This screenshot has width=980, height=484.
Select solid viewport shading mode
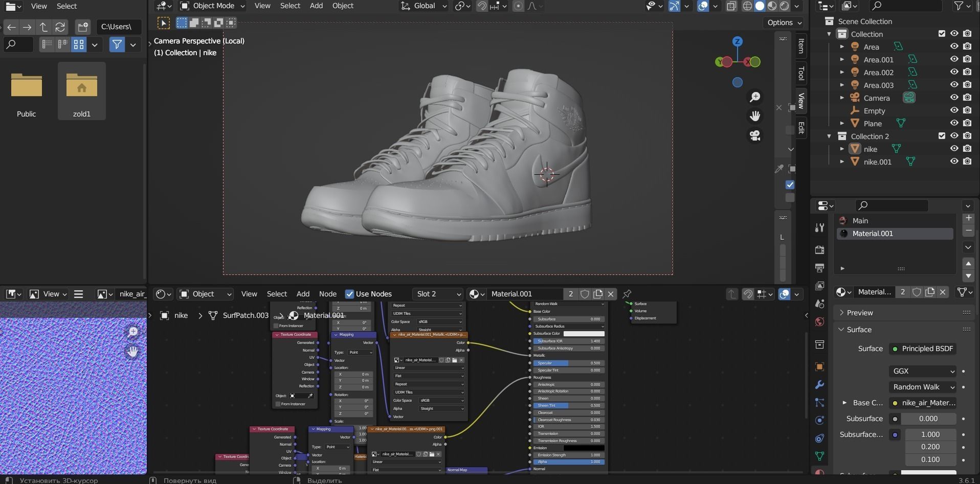pyautogui.click(x=760, y=6)
